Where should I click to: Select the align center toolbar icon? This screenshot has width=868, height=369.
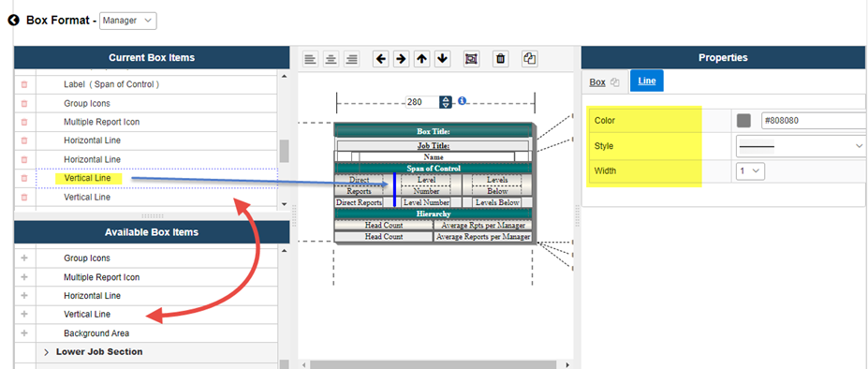(x=331, y=59)
